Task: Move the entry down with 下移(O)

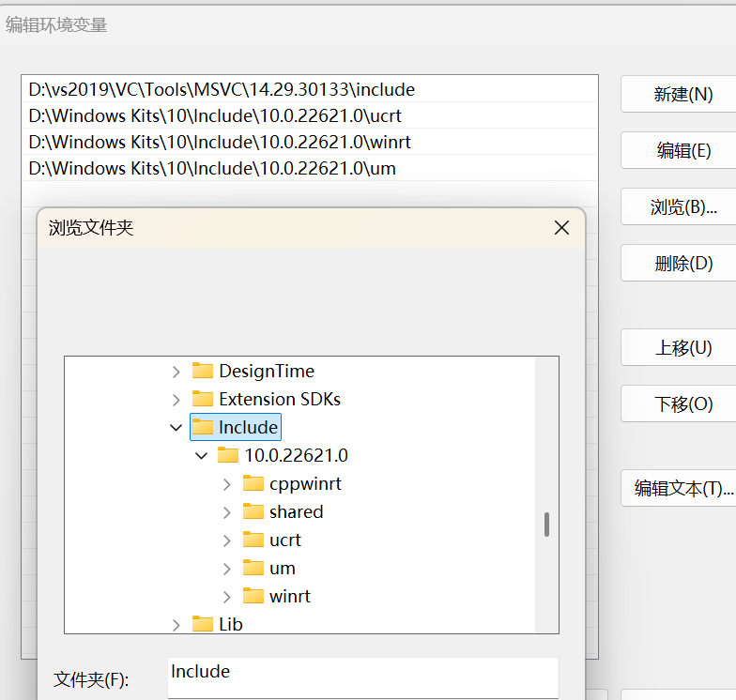Action: 681,403
